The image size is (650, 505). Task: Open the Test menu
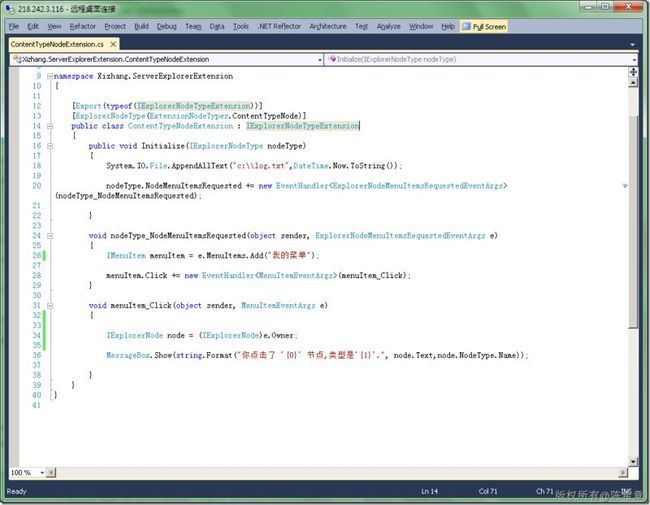pyautogui.click(x=361, y=27)
